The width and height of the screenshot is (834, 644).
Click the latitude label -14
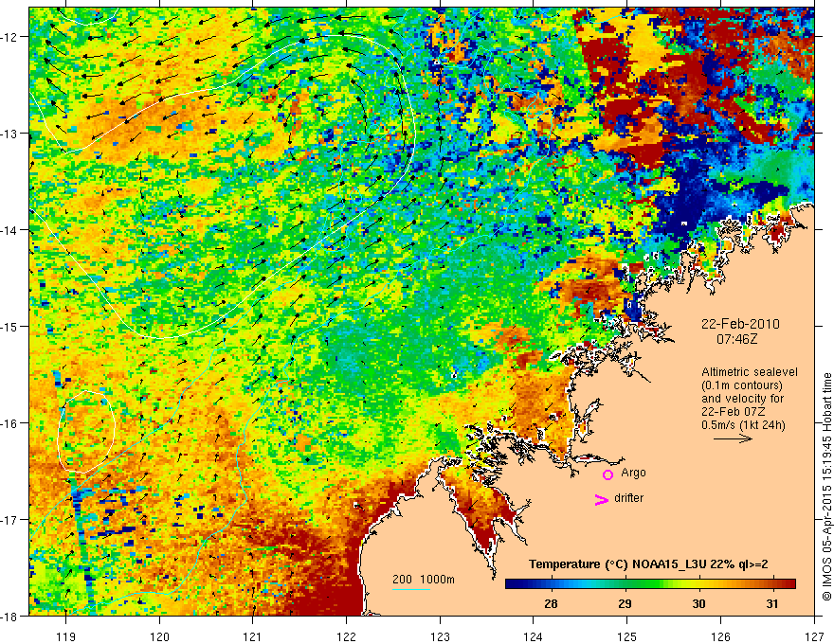[9, 230]
